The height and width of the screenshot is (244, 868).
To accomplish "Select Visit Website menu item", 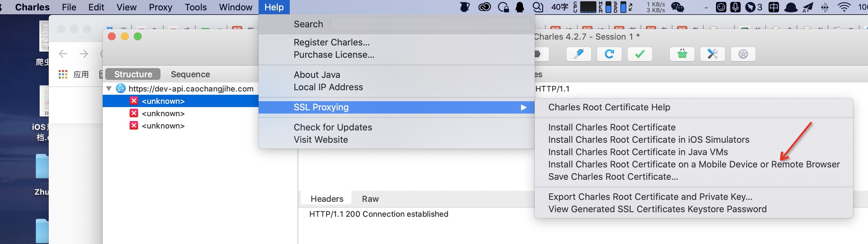I will pyautogui.click(x=396, y=139).
